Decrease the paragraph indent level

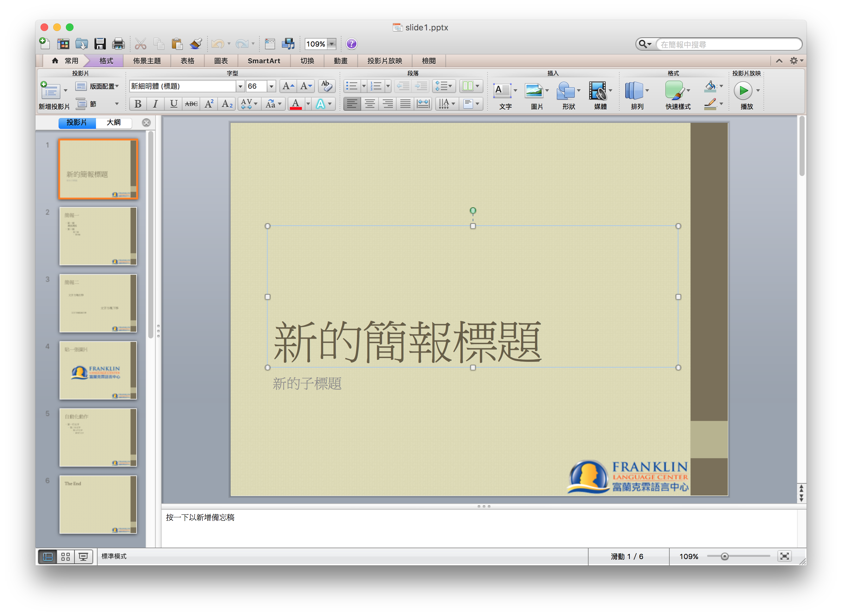(403, 86)
